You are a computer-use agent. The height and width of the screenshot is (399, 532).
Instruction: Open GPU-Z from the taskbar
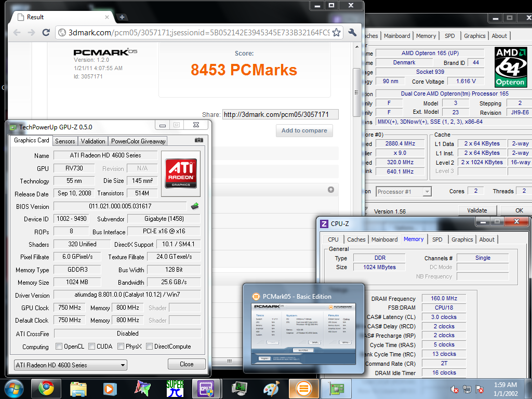pyautogui.click(x=336, y=389)
